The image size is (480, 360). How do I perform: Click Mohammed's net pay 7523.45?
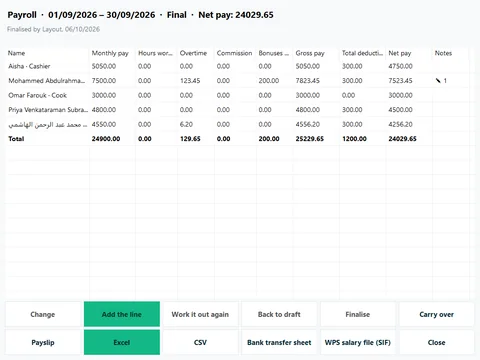[x=400, y=81]
